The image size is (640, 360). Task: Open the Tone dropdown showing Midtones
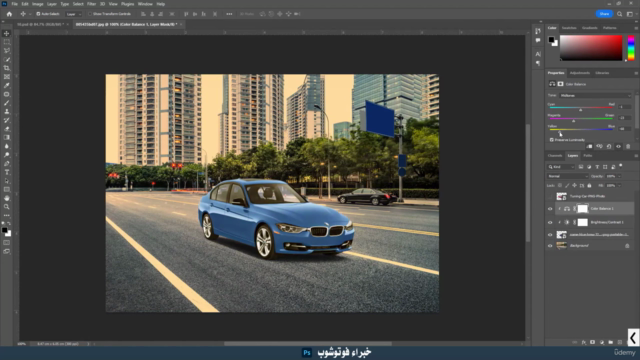595,96
